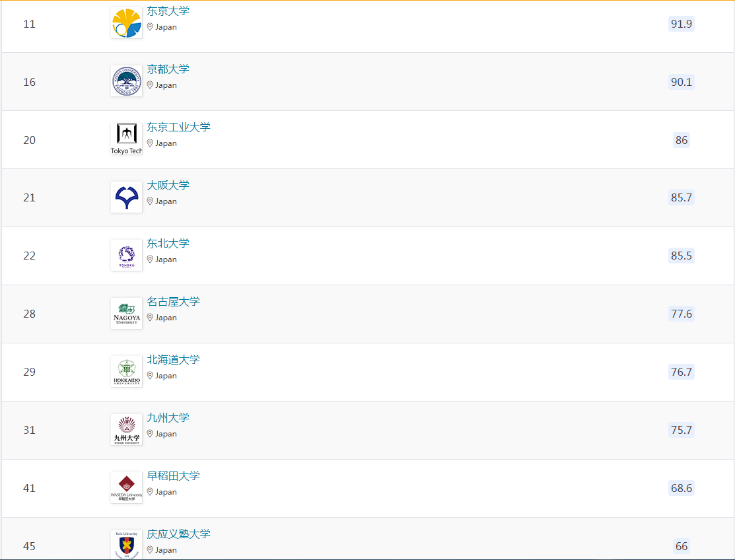The width and height of the screenshot is (735, 560).
Task: Click rank number 16
Action: [x=30, y=82]
